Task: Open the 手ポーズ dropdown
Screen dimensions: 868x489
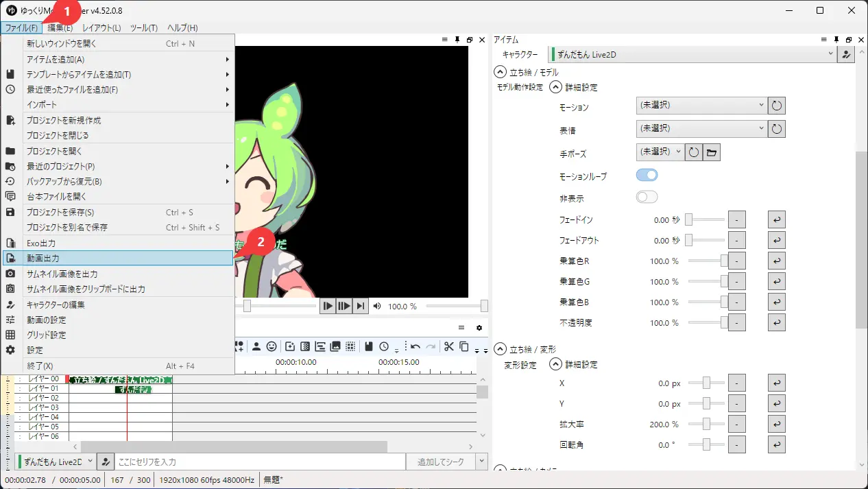Action: click(660, 152)
